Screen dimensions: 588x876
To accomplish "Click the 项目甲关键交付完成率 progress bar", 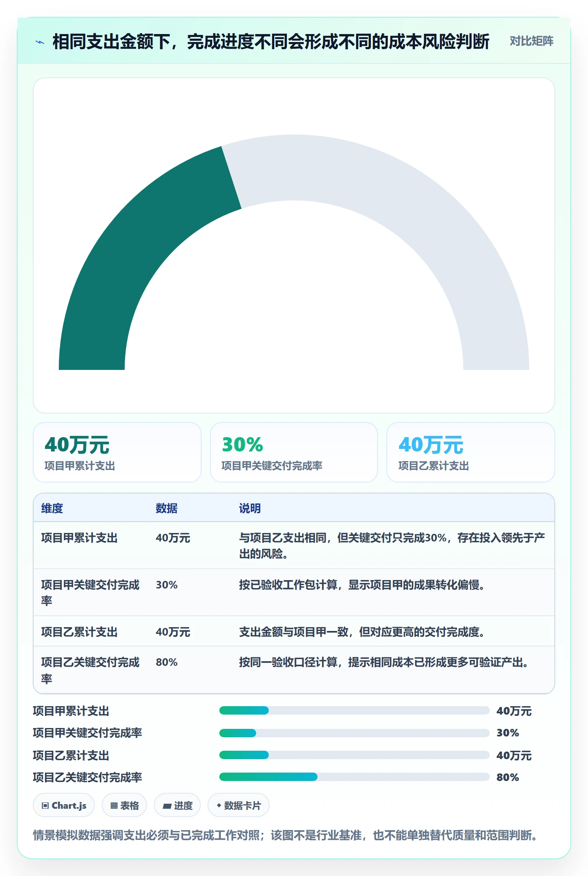I will (354, 733).
